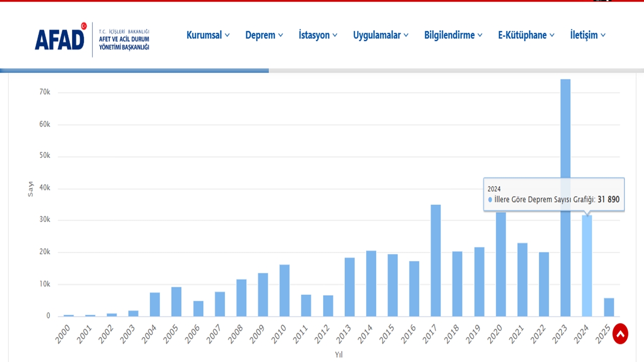The width and height of the screenshot is (644, 362).
Task: Expand the chevron next to İletişim
Action: (603, 35)
